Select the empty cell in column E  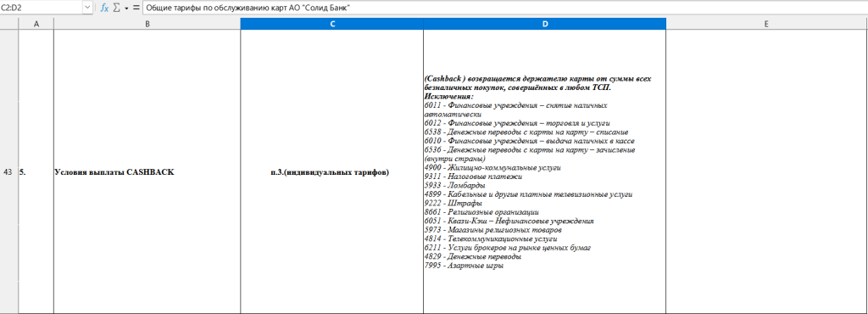[766, 171]
